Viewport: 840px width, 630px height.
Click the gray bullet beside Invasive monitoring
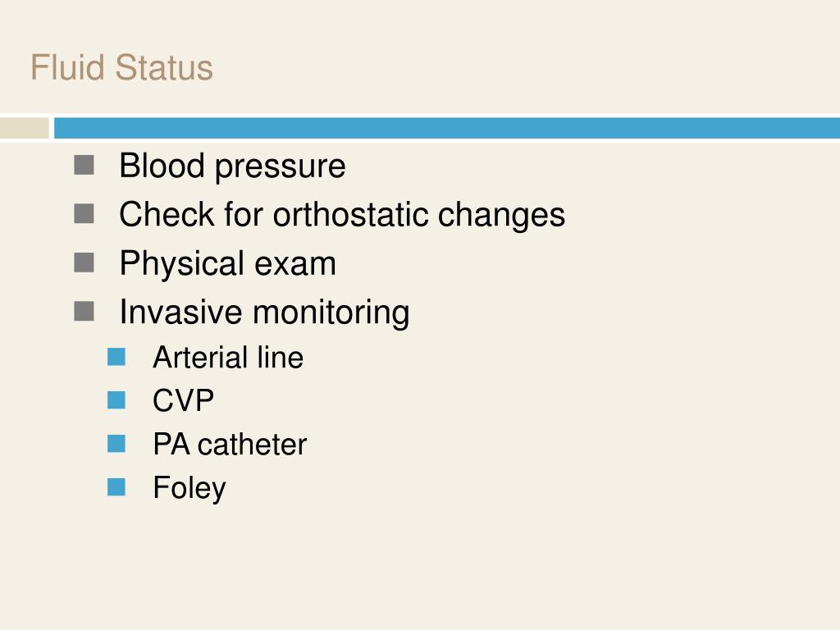tap(84, 311)
